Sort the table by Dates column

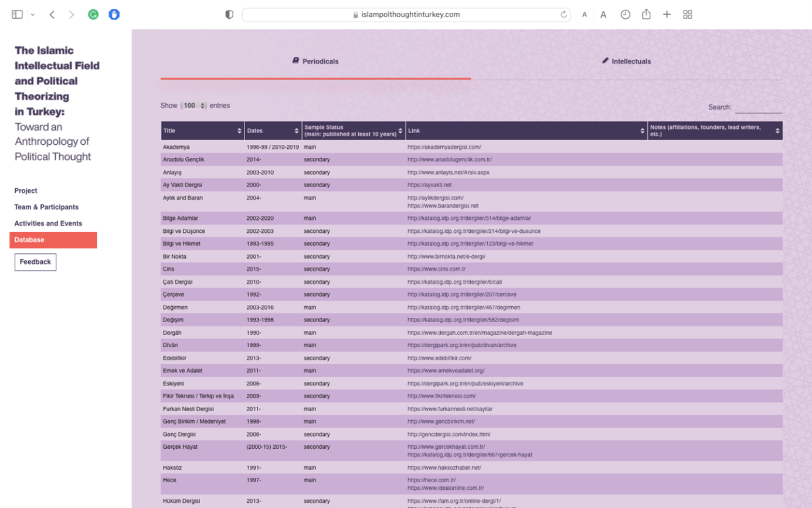tap(272, 131)
